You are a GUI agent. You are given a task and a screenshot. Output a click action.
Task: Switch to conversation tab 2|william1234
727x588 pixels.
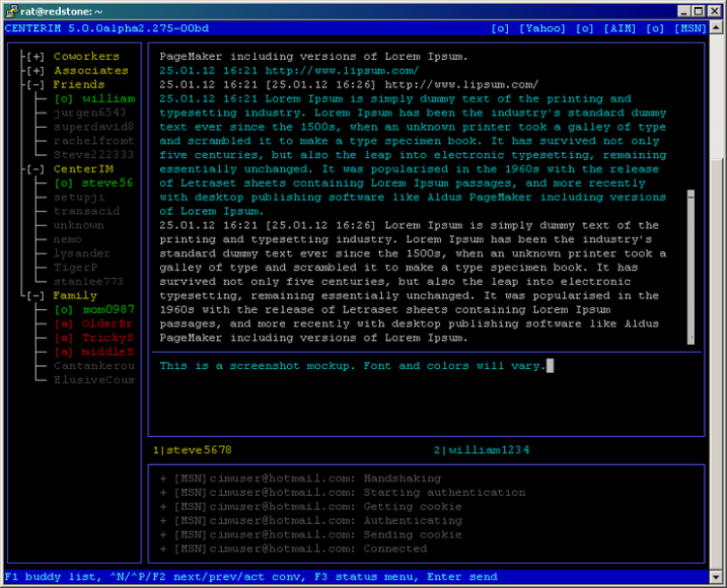click(482, 449)
